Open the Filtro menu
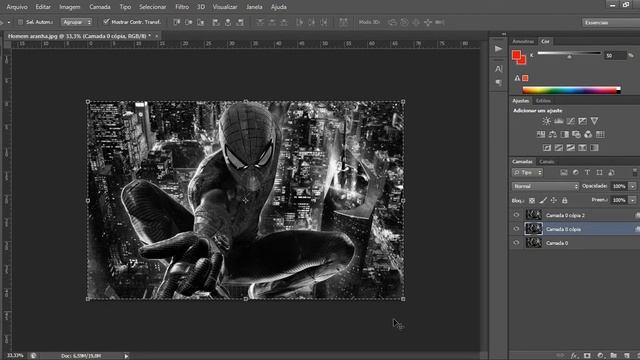Viewport: 640px width, 360px height. (182, 7)
